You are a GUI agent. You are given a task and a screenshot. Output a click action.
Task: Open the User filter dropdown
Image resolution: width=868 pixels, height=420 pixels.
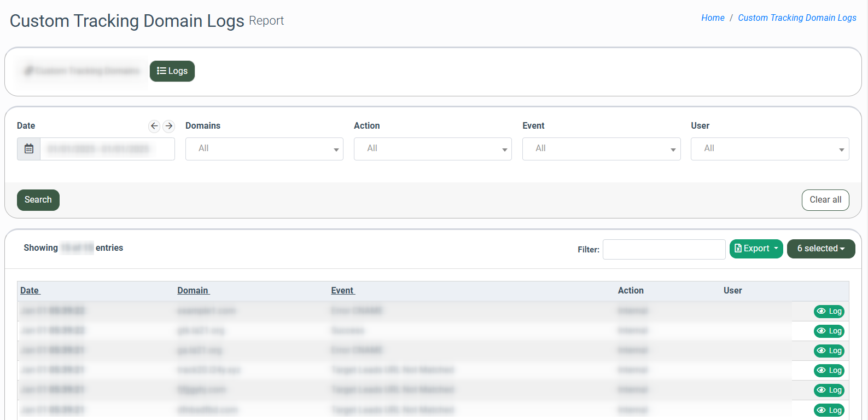tap(770, 149)
